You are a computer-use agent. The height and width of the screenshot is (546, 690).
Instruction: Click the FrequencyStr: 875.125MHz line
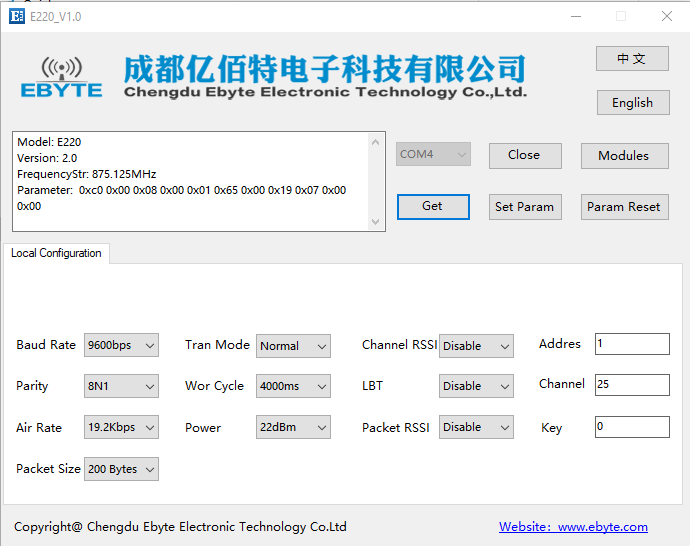point(87,174)
